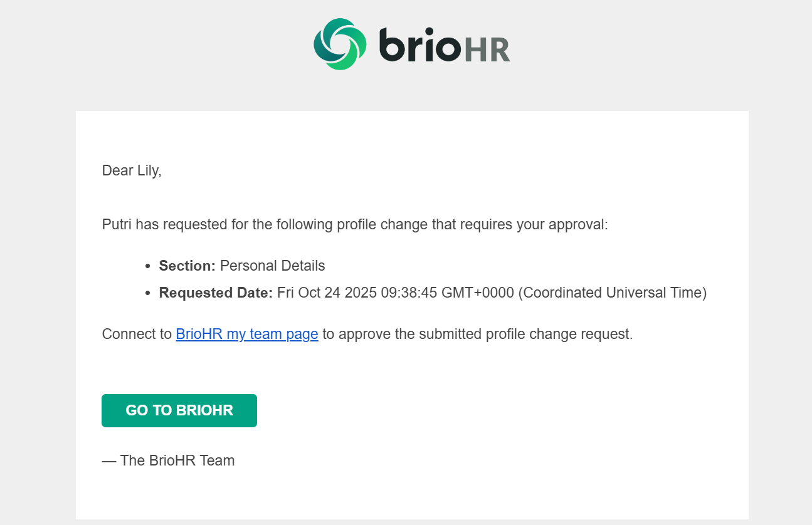Click the "— The BrioHR Team" signature
Image resolution: width=812 pixels, height=525 pixels.
coord(168,460)
